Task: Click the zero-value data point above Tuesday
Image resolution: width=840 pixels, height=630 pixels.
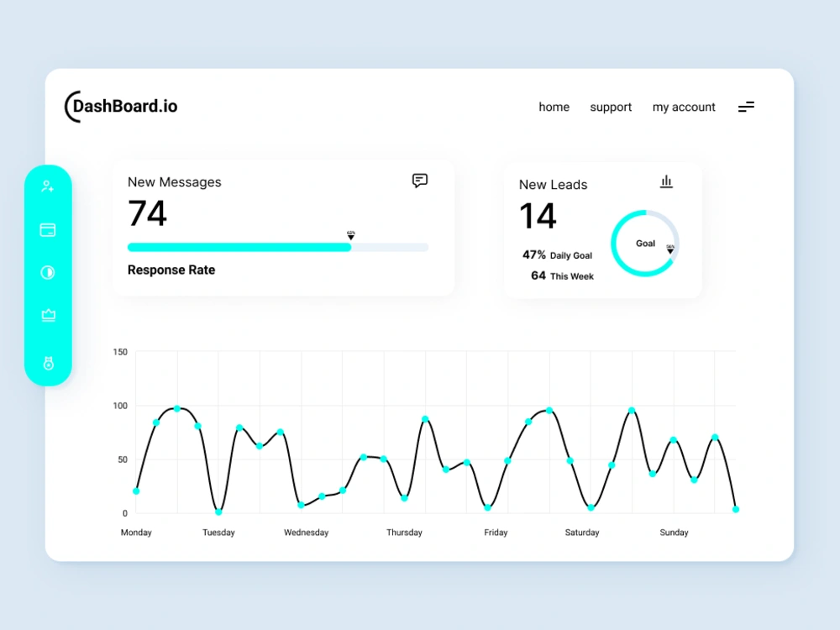Action: click(218, 512)
